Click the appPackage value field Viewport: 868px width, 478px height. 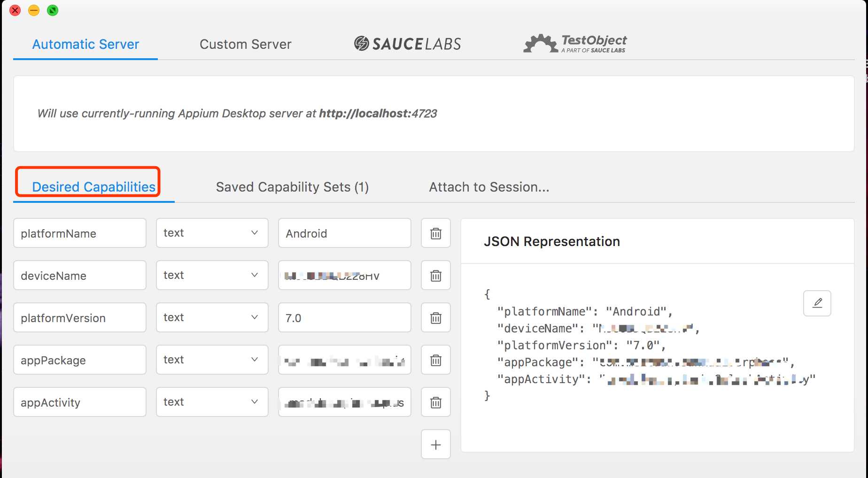coord(345,360)
